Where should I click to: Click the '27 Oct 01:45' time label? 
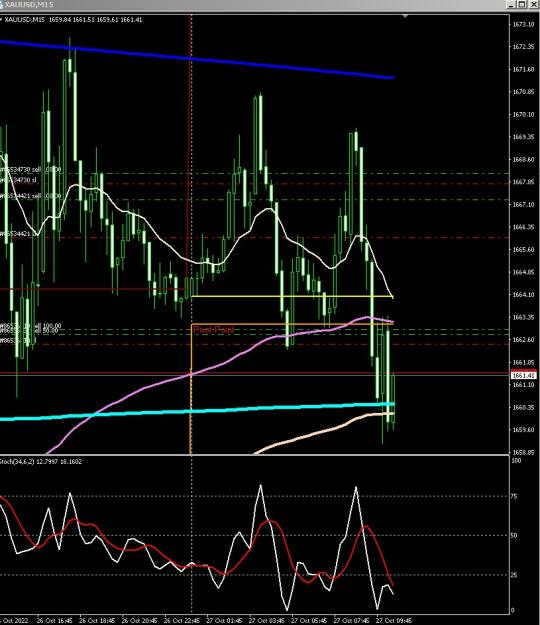pos(224,621)
